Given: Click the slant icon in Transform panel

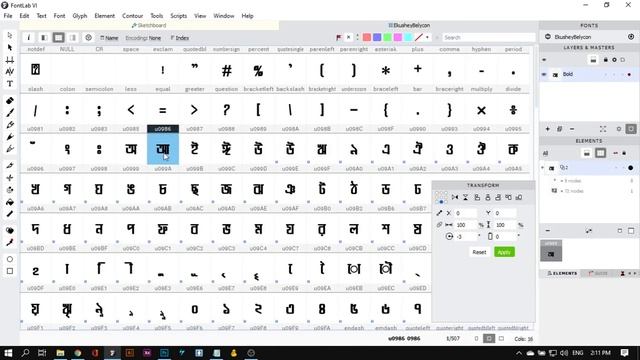Looking at the screenshot, I should [490, 236].
